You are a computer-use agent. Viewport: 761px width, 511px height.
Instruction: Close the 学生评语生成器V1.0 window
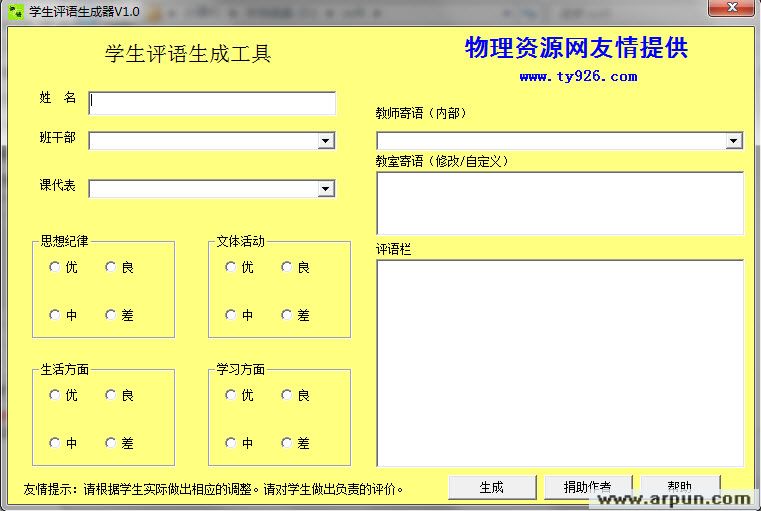[x=732, y=8]
